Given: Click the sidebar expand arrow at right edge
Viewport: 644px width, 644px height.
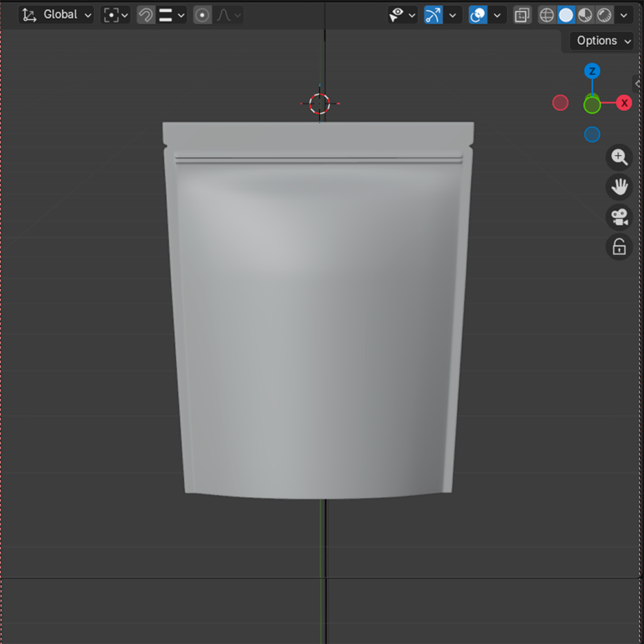Looking at the screenshot, I should (x=638, y=84).
